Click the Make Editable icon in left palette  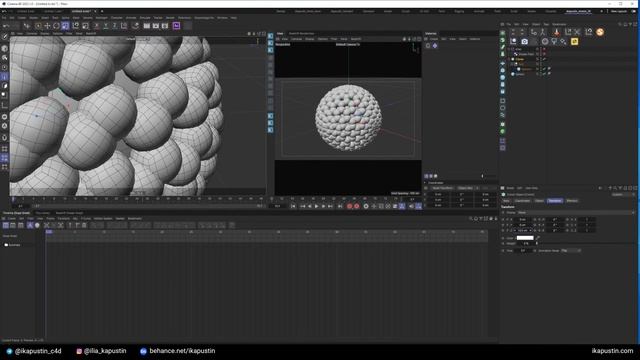click(x=4, y=37)
